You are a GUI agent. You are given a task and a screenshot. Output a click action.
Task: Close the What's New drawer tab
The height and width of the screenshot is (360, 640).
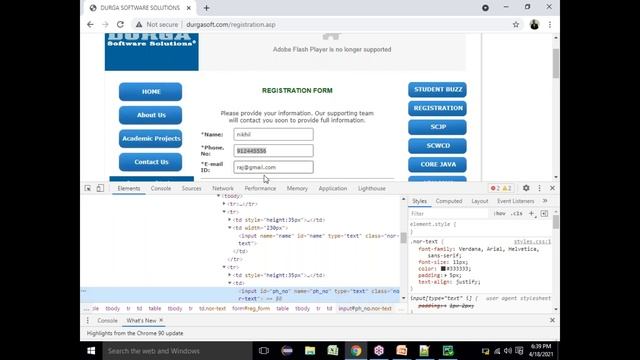(x=161, y=320)
